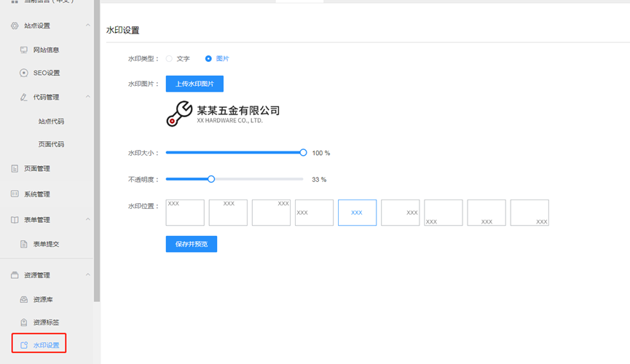Open 水印设置 menu item
Viewport: 630px width, 364px height.
(x=45, y=345)
